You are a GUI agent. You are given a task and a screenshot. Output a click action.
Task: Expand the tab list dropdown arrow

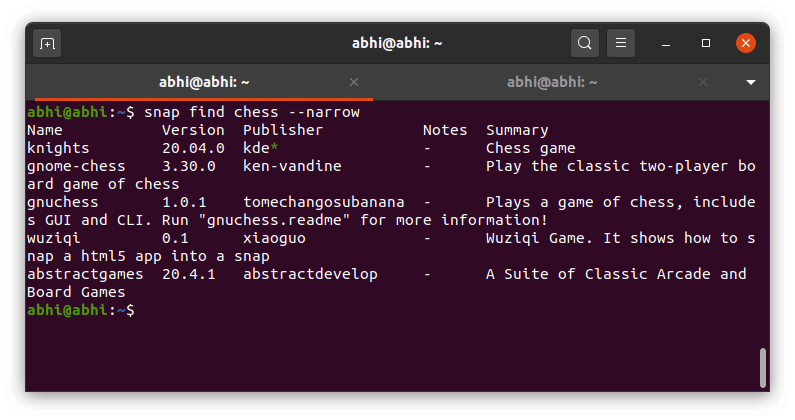click(x=751, y=82)
